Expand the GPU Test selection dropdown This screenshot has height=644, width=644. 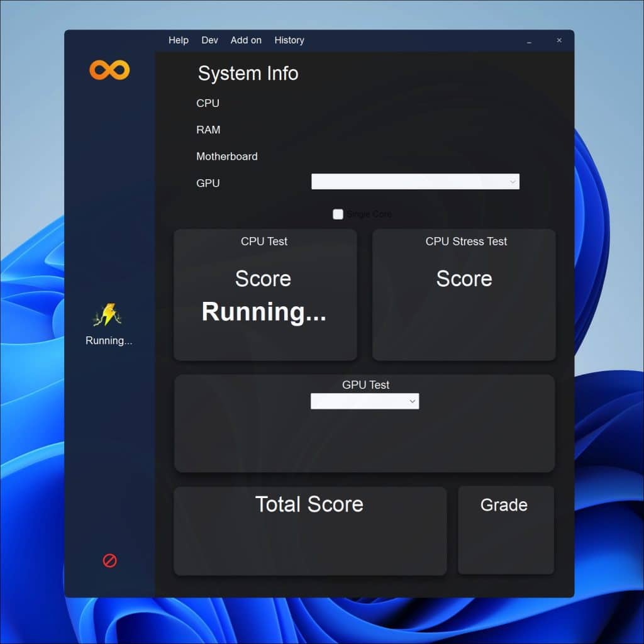click(x=365, y=401)
